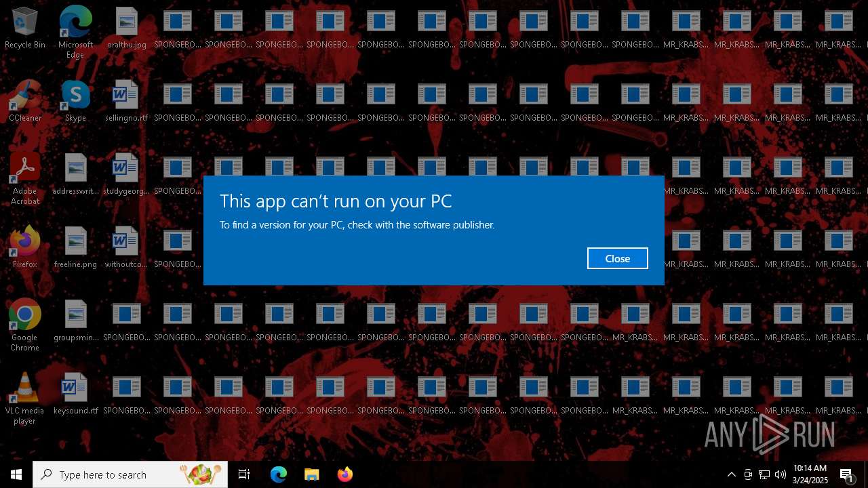868x488 pixels.
Task: Select the Microsoft Edge desktop shortcut
Action: click(x=75, y=33)
